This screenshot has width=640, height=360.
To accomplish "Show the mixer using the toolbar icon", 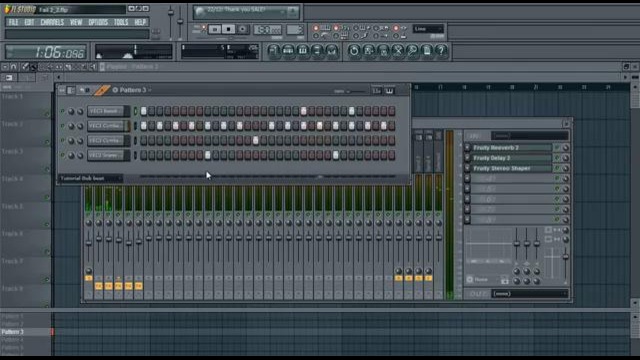I will (x=332, y=51).
